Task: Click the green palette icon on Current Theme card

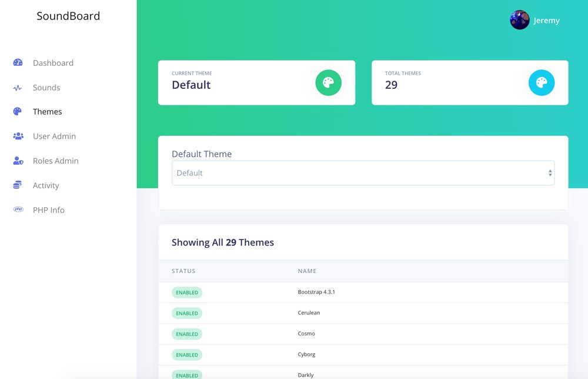Action: 328,83
